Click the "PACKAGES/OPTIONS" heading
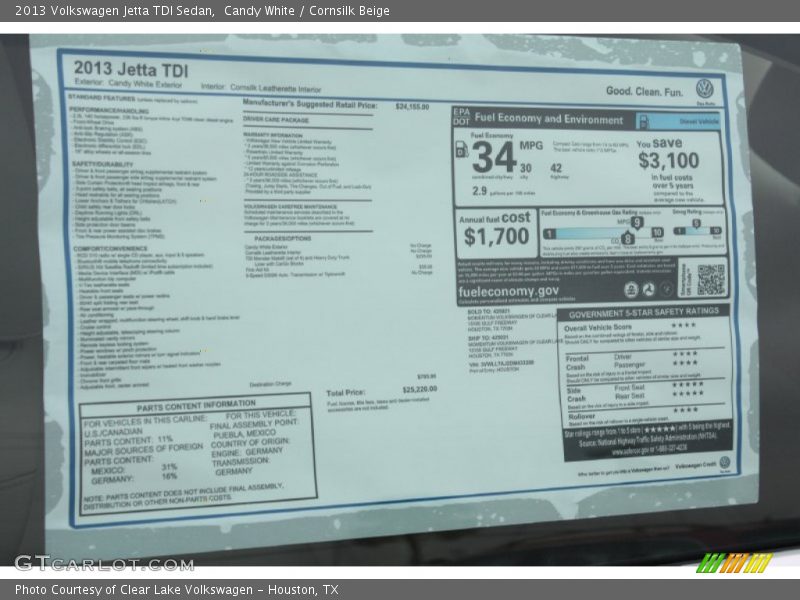 (x=283, y=238)
